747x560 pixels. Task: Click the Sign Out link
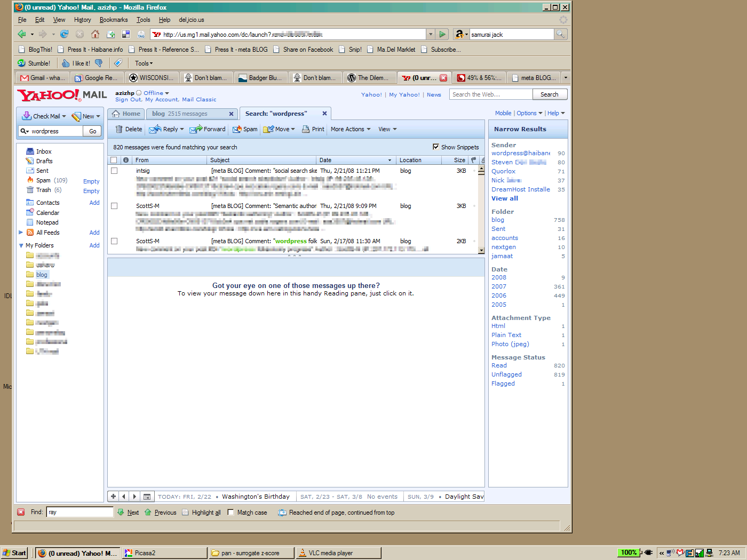128,99
